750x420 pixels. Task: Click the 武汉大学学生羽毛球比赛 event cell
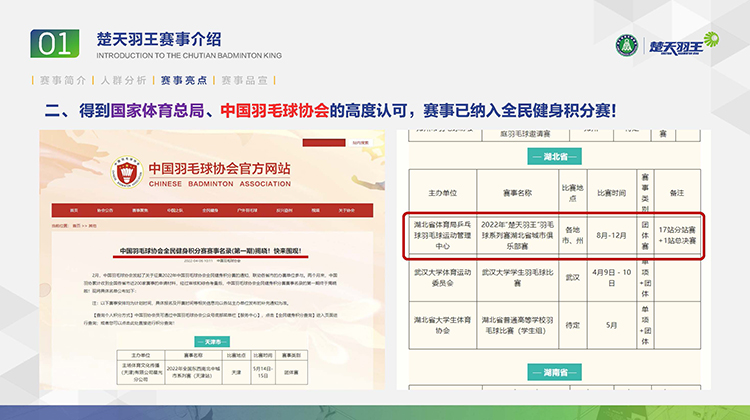pyautogui.click(x=518, y=277)
